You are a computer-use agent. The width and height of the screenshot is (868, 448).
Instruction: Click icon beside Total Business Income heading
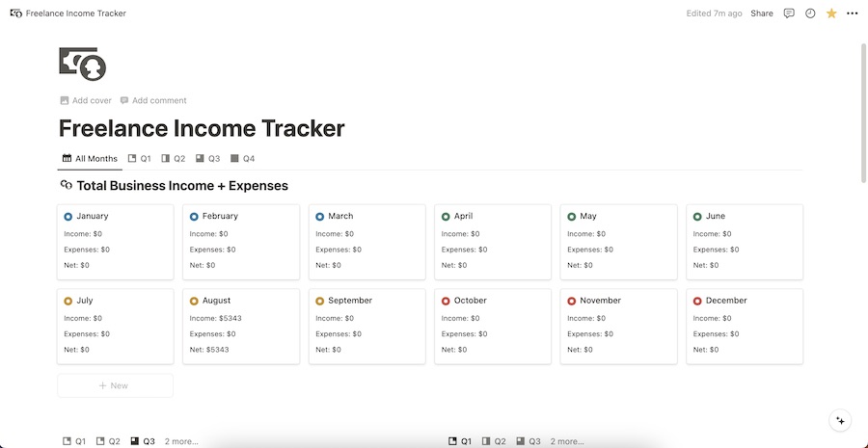(x=66, y=185)
